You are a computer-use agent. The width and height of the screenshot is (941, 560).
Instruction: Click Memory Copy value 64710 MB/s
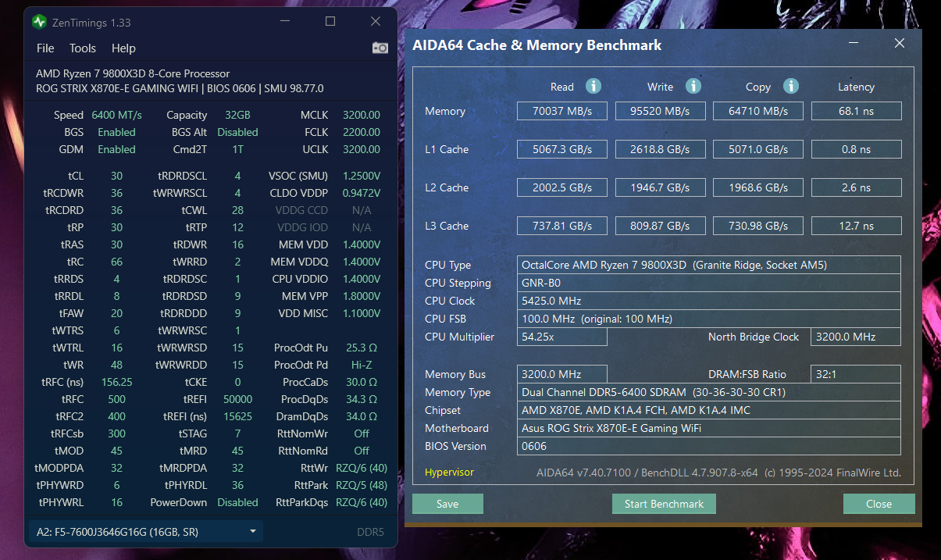[758, 111]
